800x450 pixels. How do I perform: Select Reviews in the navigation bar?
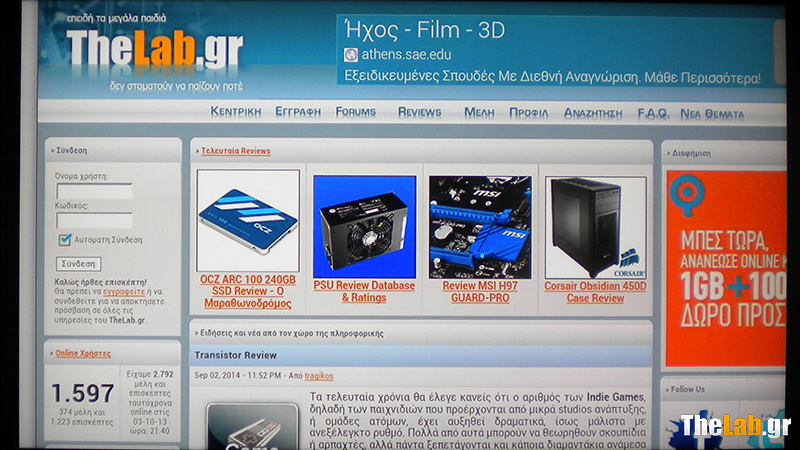click(x=419, y=112)
